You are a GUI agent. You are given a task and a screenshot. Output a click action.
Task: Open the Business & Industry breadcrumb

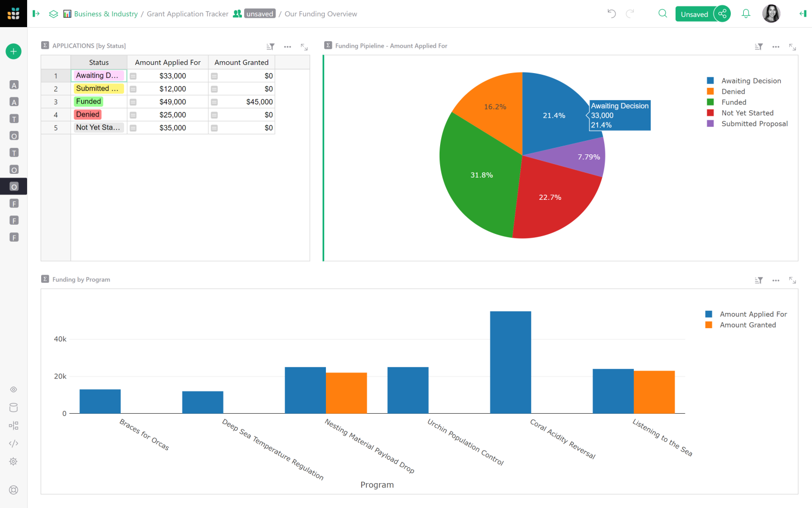click(106, 14)
